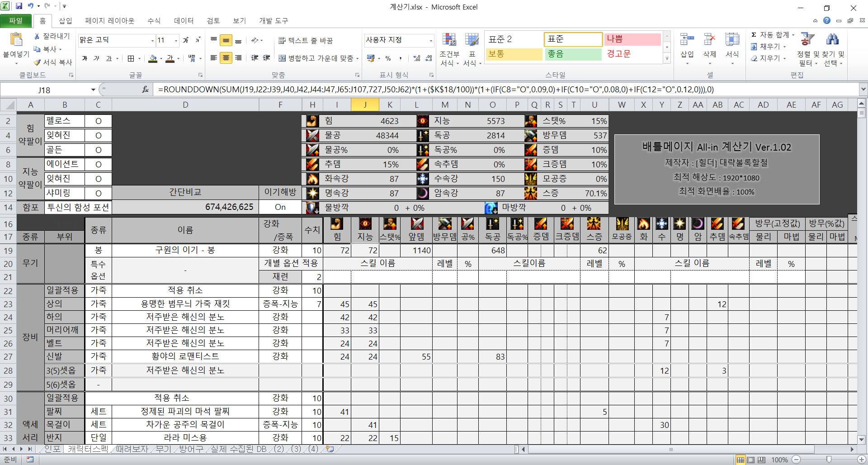This screenshot has width=868, height=465.
Task: Click the Delete cells (삭제) icon
Action: pyautogui.click(x=709, y=41)
